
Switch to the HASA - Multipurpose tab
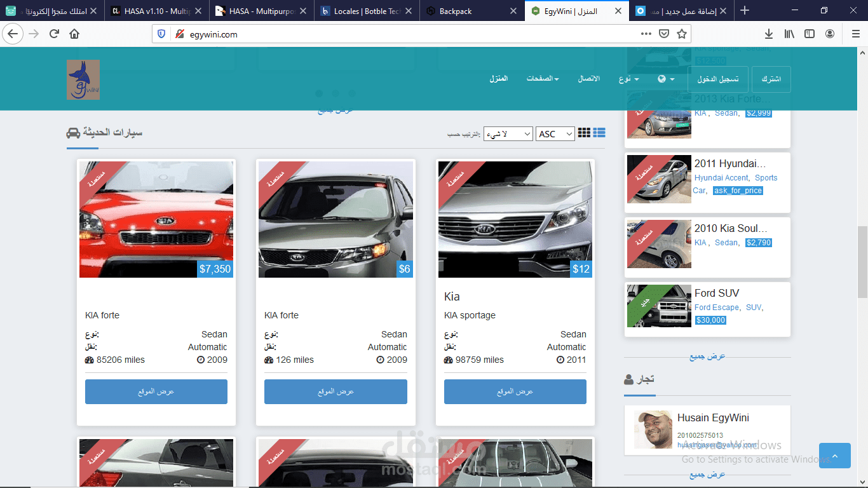[x=261, y=11]
